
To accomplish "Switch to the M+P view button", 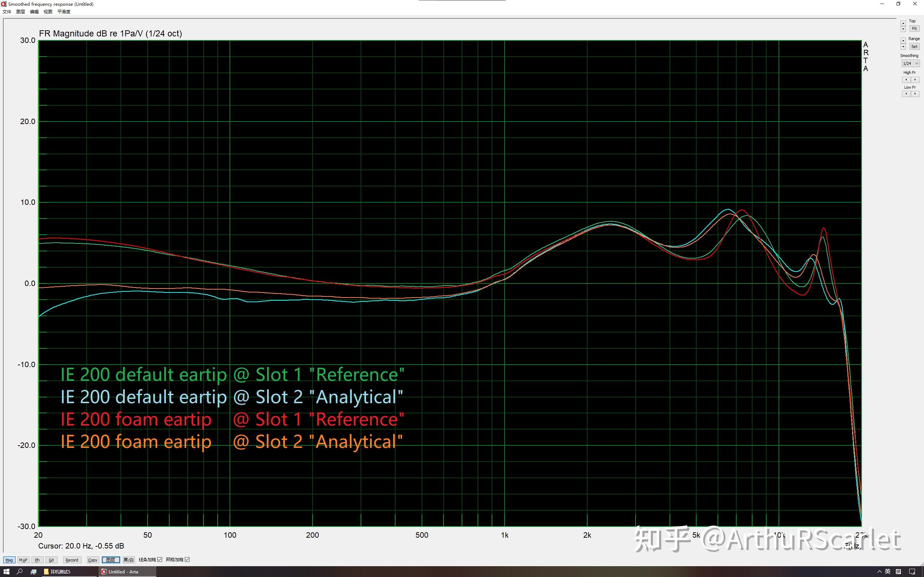I will point(23,560).
